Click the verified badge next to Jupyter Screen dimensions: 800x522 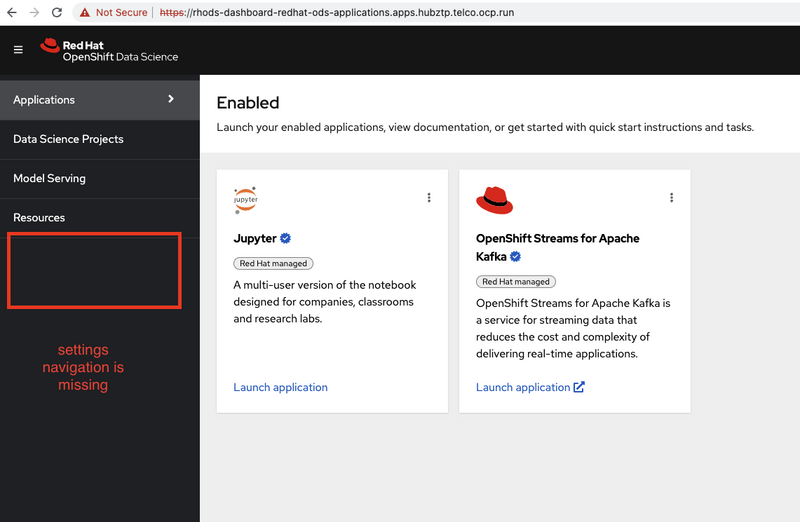(x=285, y=238)
